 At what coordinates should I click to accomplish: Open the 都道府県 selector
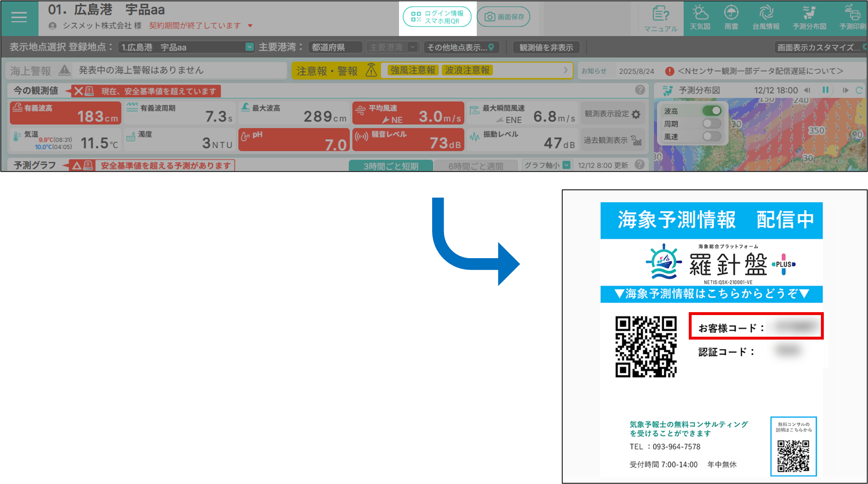coord(335,47)
